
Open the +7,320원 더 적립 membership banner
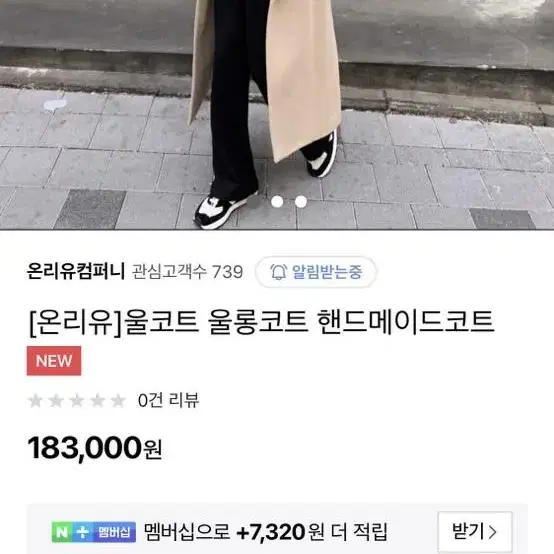[x=277, y=530]
